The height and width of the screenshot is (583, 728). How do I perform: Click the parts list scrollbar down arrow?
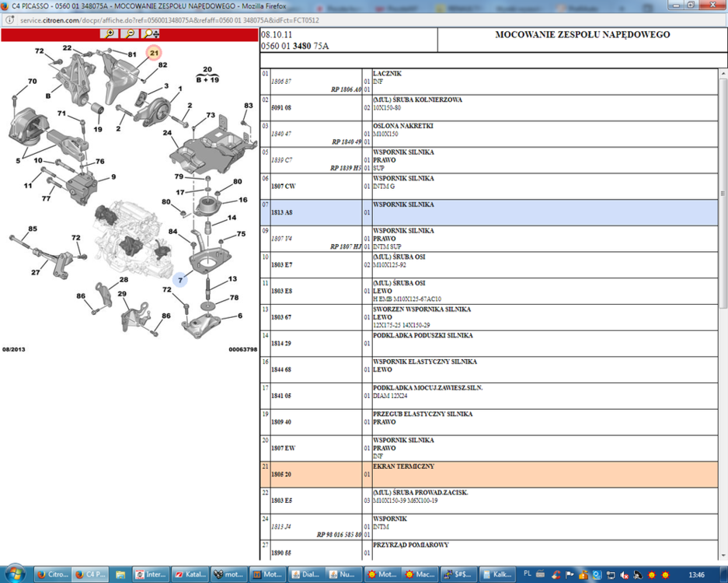click(x=723, y=556)
